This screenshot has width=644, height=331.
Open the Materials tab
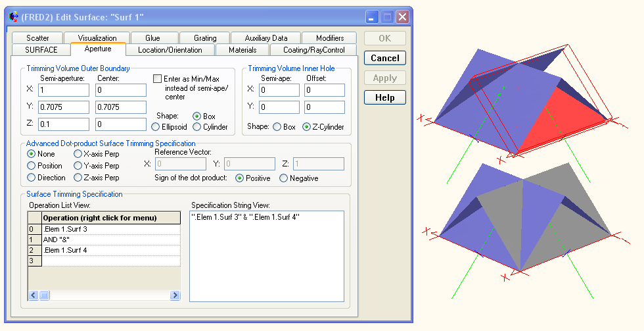click(242, 50)
